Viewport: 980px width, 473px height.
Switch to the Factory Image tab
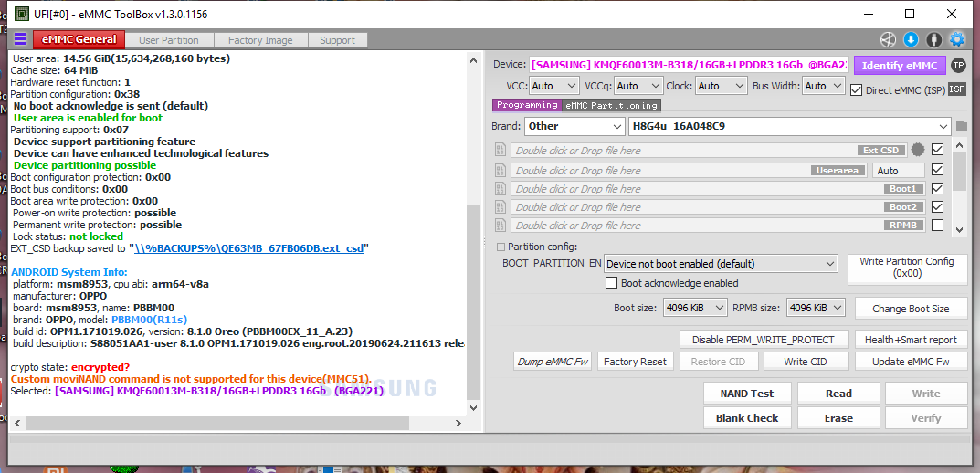pyautogui.click(x=260, y=40)
